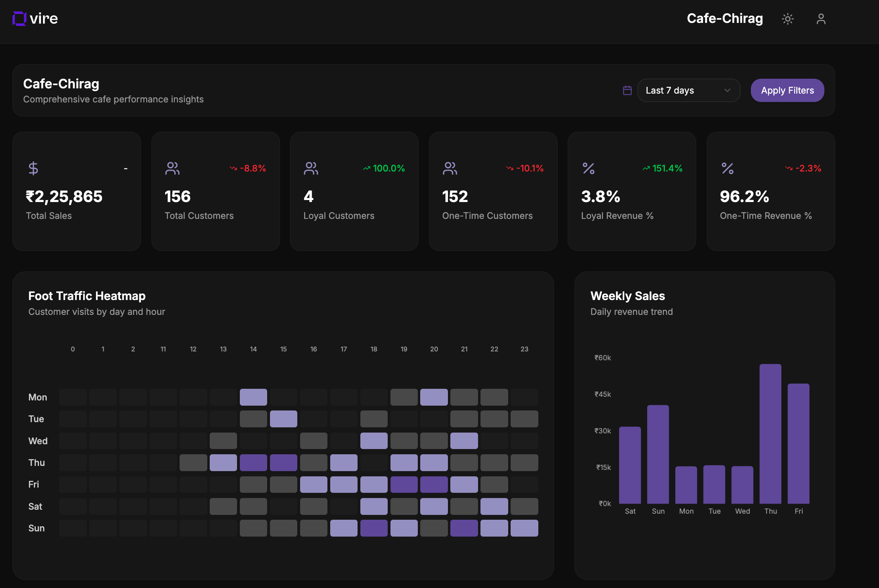
Task: Click the people icon on One-Time Customers card
Action: tap(450, 168)
